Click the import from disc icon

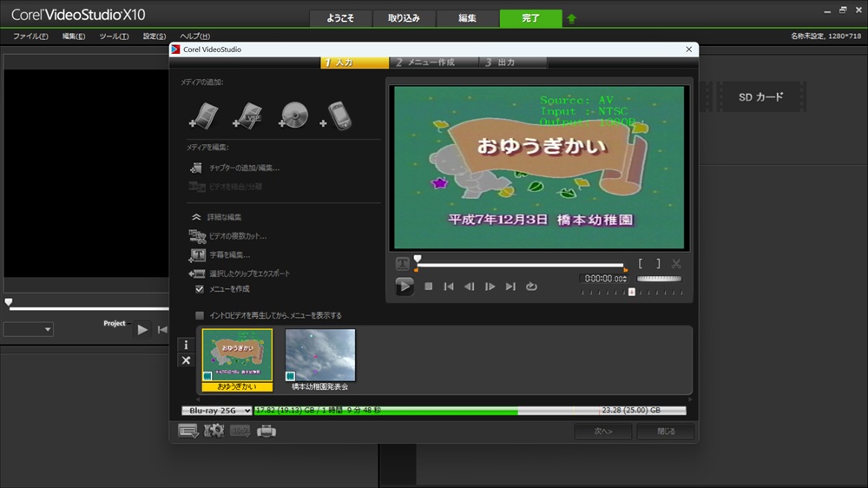click(293, 115)
